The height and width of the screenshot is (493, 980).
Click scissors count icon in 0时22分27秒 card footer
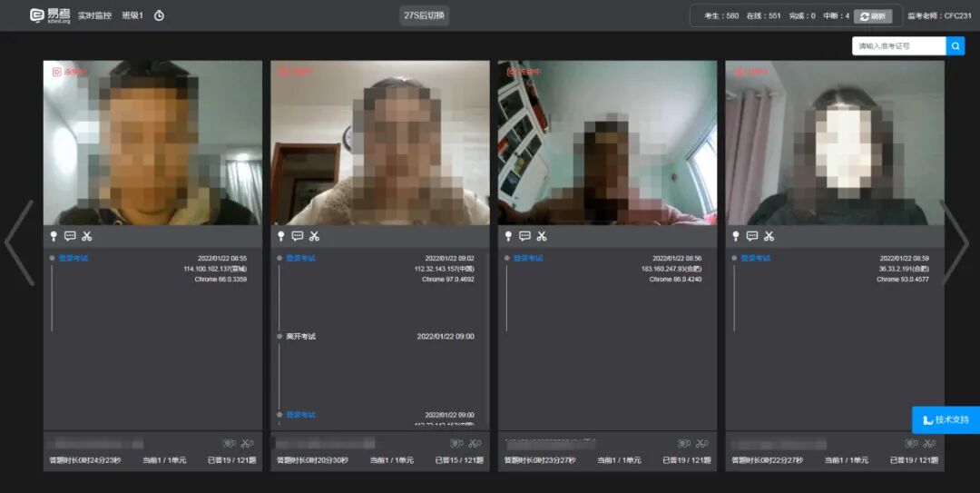(930, 444)
